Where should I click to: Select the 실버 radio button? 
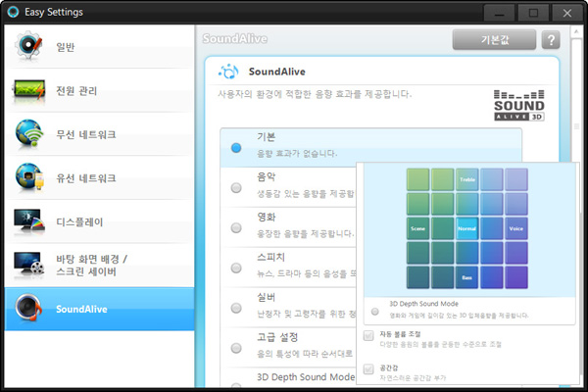click(236, 308)
